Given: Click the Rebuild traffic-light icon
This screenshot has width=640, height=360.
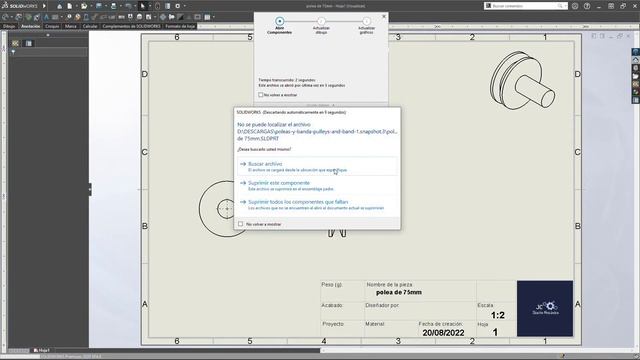Looking at the screenshot, I should click(x=158, y=6).
